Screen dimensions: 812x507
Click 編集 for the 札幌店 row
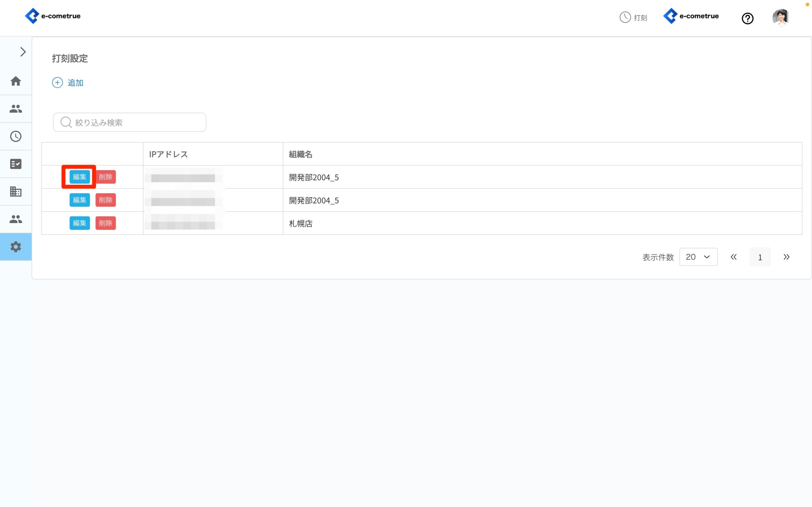[x=80, y=223]
